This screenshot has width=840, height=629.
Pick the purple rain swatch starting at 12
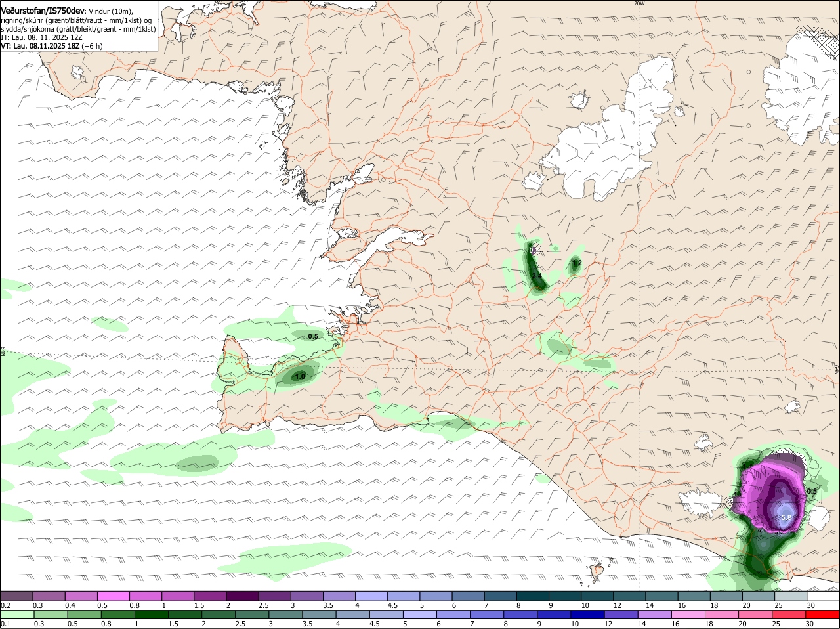[621, 615]
